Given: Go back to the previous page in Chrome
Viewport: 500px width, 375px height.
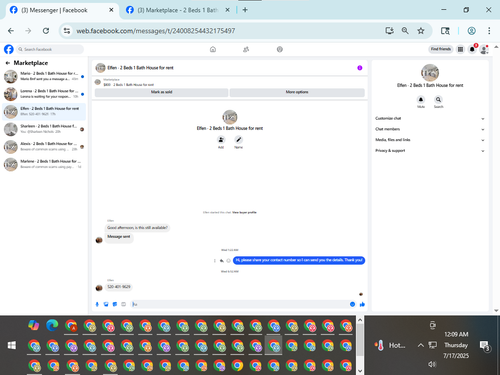Looking at the screenshot, I should coord(11,31).
